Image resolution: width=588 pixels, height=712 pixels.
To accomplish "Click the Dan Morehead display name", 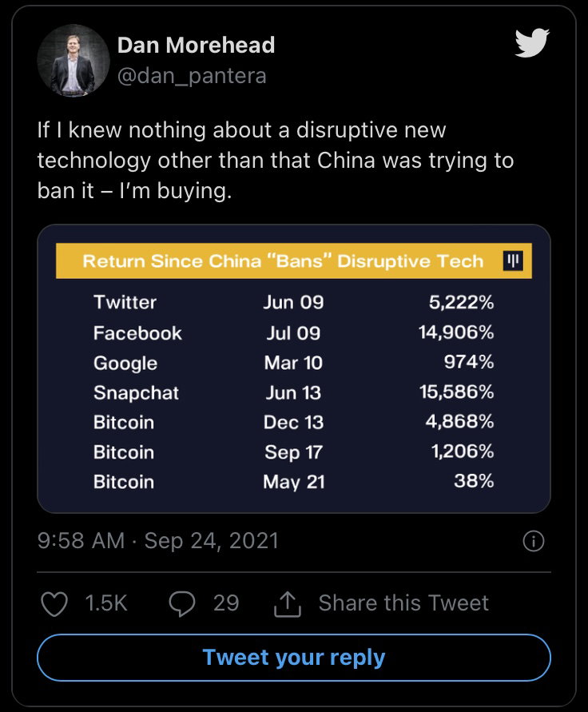I will click(x=197, y=46).
